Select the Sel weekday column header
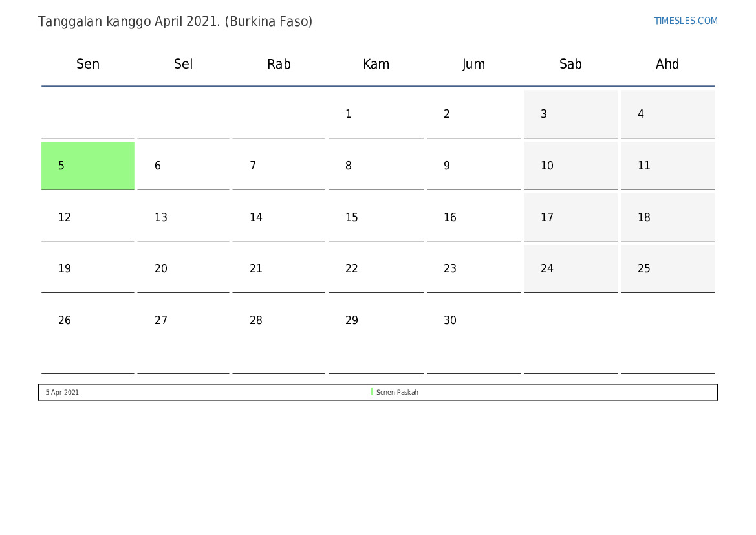Image resolution: width=756 pixels, height=535 pixels. (184, 64)
